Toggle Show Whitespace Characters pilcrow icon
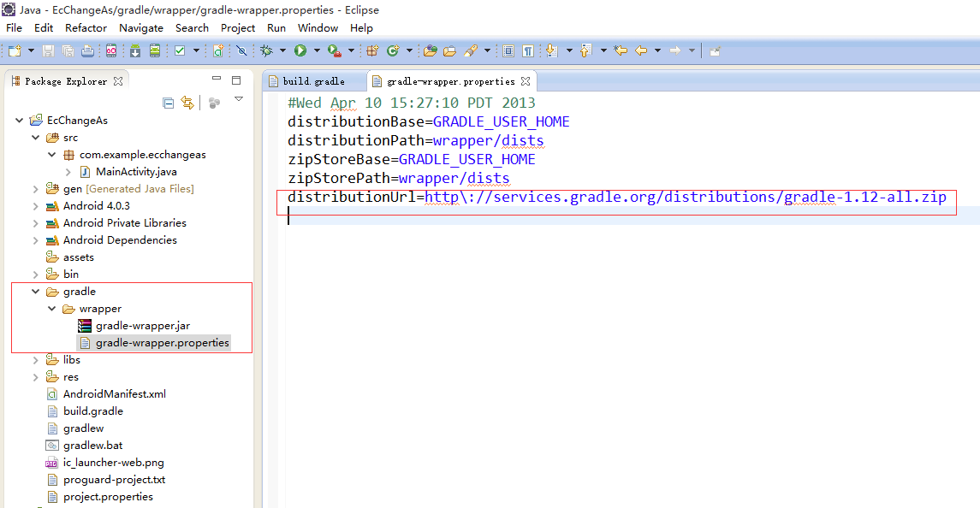This screenshot has height=508, width=980. (528, 50)
